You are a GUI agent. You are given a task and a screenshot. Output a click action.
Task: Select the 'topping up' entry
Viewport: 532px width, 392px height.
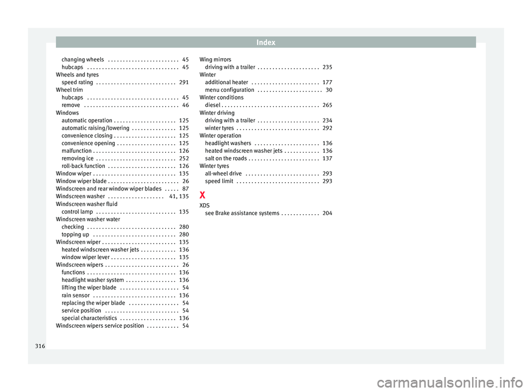coord(125,235)
